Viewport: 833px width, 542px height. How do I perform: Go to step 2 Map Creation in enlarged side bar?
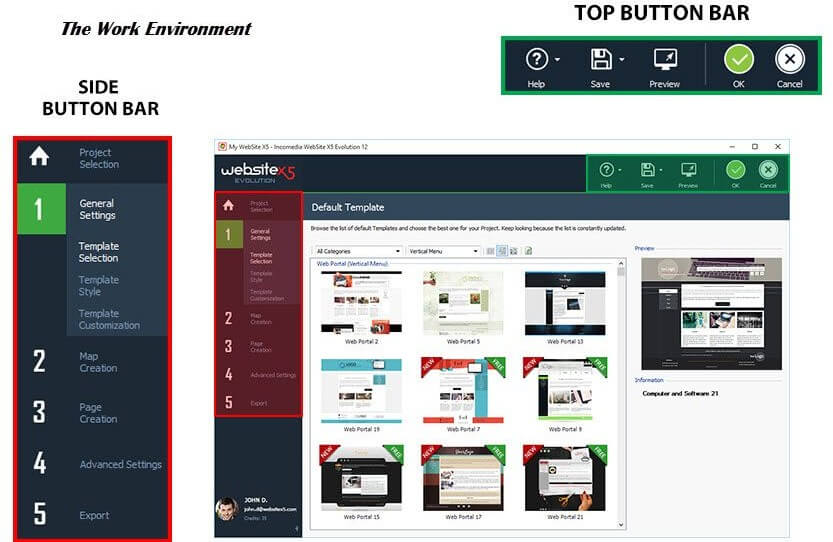tap(74, 361)
